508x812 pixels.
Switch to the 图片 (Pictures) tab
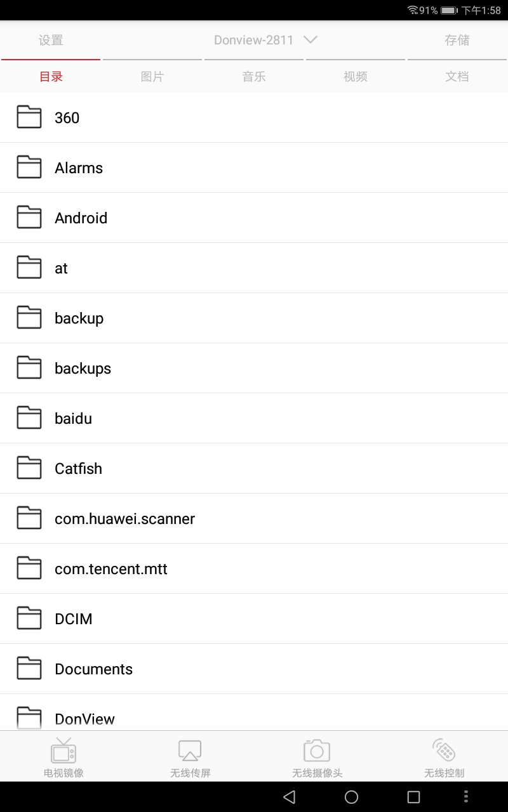tap(152, 77)
